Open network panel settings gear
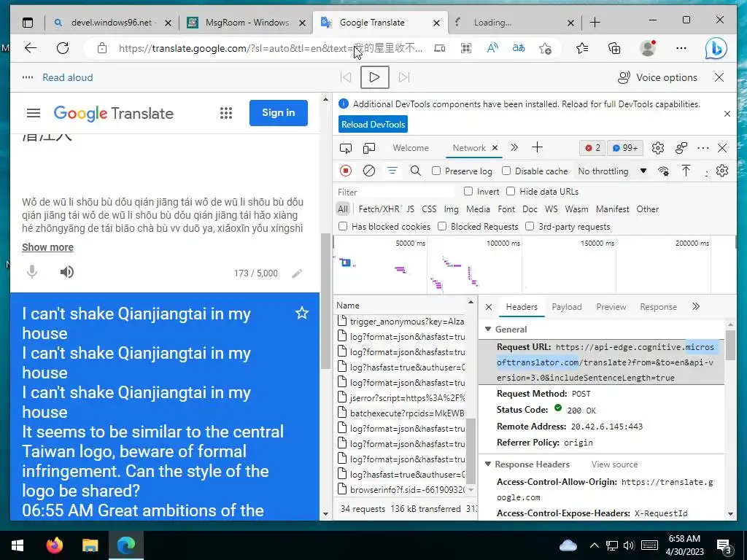 pos(722,171)
